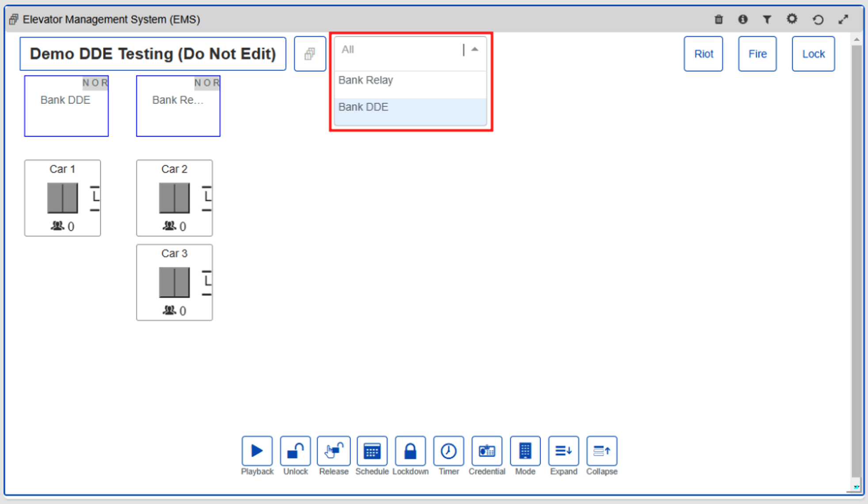This screenshot has height=504, width=868.
Task: Click the Demo DDE Testing title field
Action: pyautogui.click(x=152, y=53)
